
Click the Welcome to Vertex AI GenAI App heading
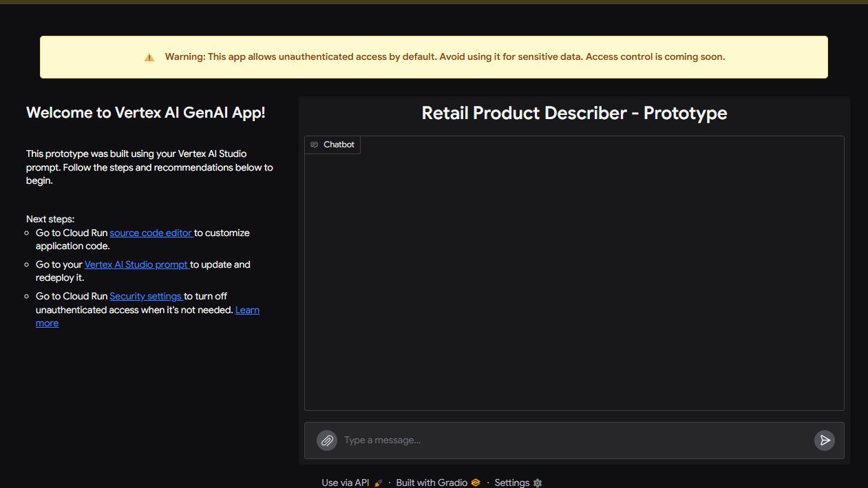tap(146, 113)
